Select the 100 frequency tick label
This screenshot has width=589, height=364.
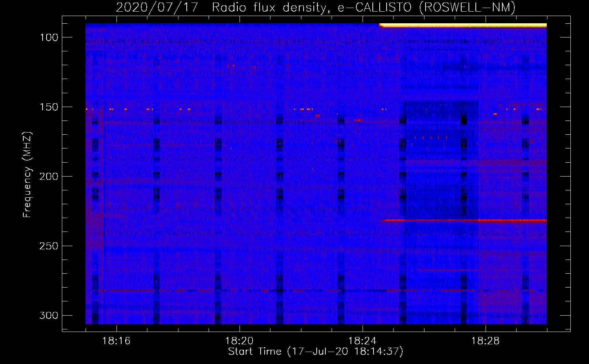click(49, 37)
